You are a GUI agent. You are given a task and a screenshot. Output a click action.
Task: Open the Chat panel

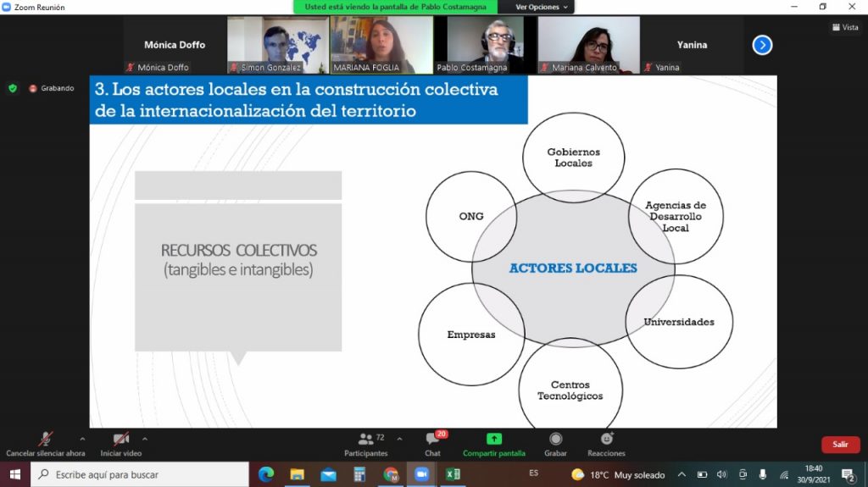[432, 440]
